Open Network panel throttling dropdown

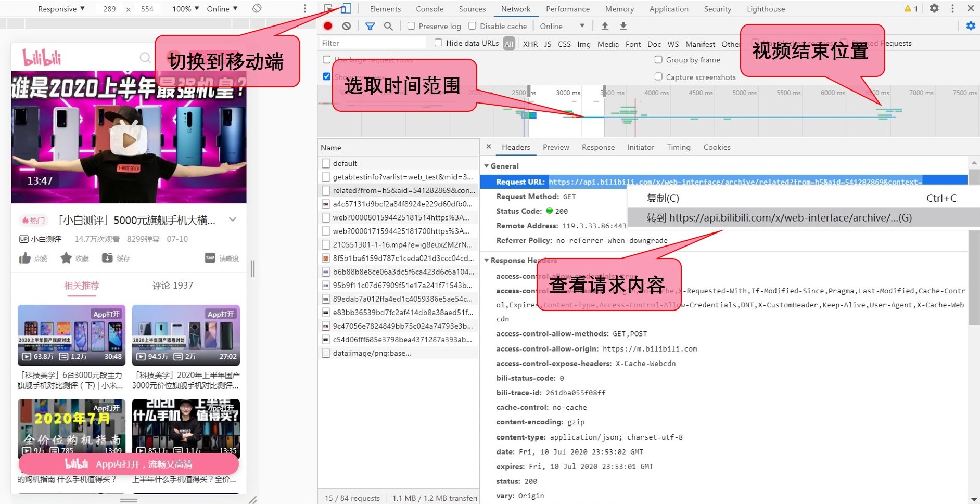[562, 26]
